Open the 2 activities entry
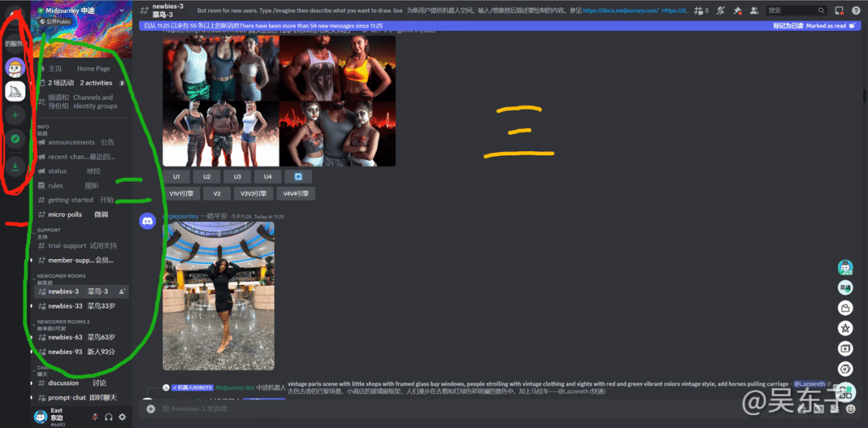The image size is (868, 428). point(81,83)
